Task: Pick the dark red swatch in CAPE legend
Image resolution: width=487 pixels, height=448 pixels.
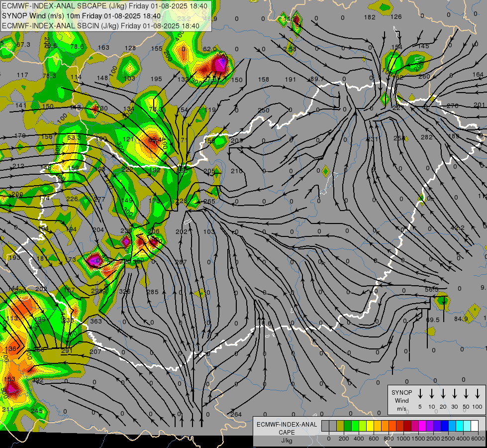Action: point(407,426)
